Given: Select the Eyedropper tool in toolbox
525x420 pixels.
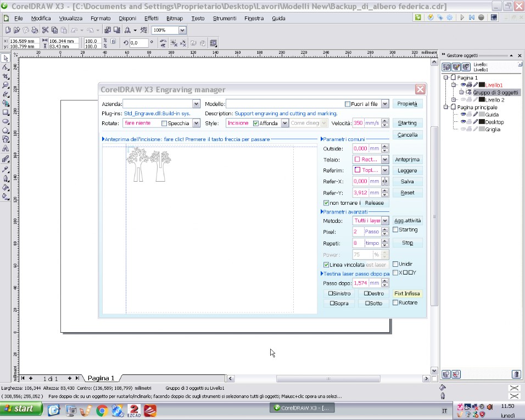Looking at the screenshot, I should (5, 170).
